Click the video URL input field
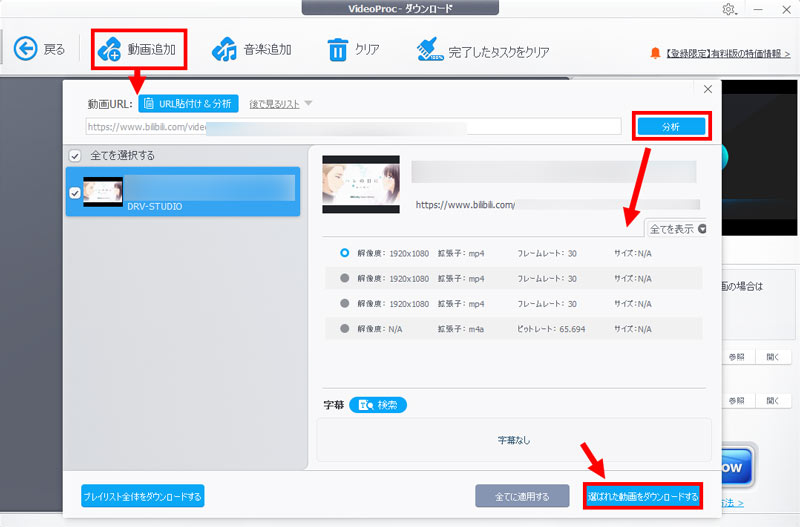Screen dimensions: 800x527 tap(350, 128)
